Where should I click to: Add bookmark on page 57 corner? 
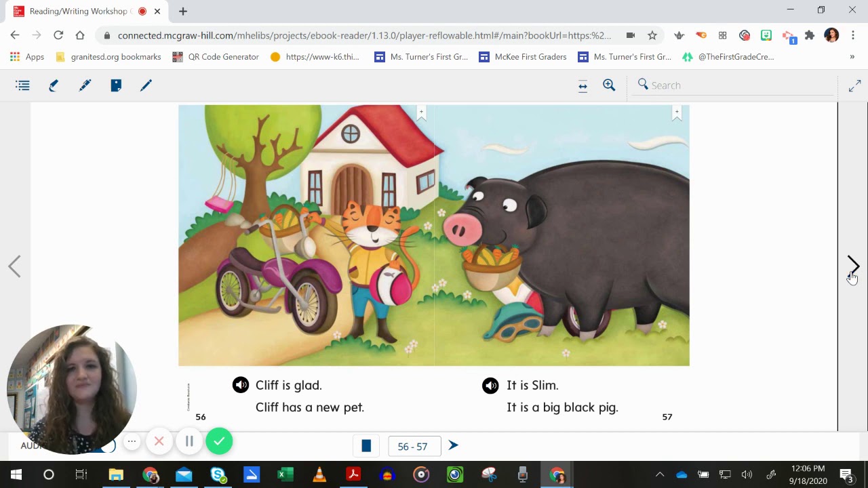tap(677, 113)
